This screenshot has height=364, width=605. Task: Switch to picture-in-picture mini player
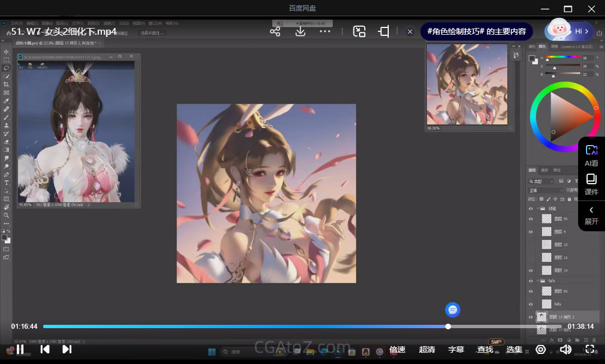(359, 31)
